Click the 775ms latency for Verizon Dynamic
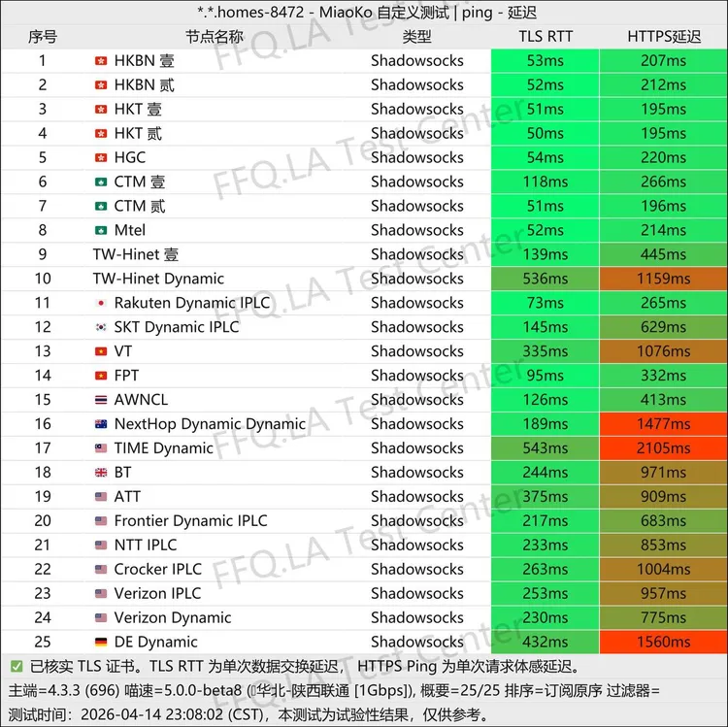Viewport: 728px width, 727px height. point(664,618)
